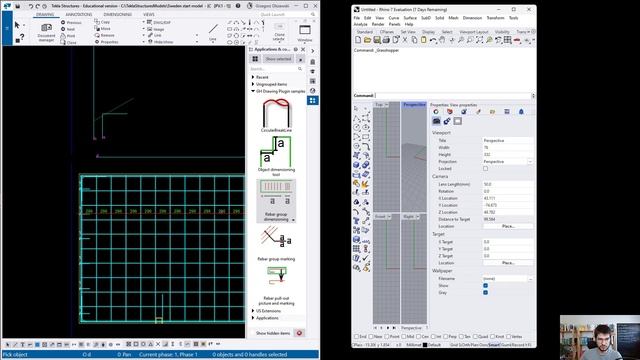Open the Right viewport title dropdown

pos(417,217)
